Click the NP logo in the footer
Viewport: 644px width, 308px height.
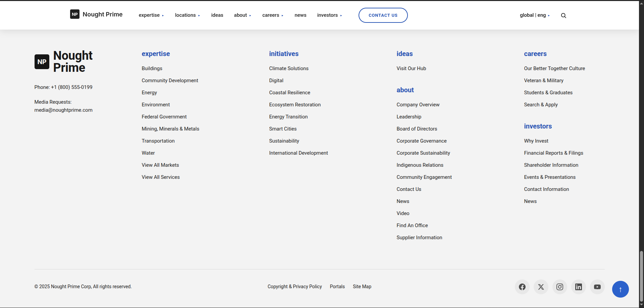point(42,61)
